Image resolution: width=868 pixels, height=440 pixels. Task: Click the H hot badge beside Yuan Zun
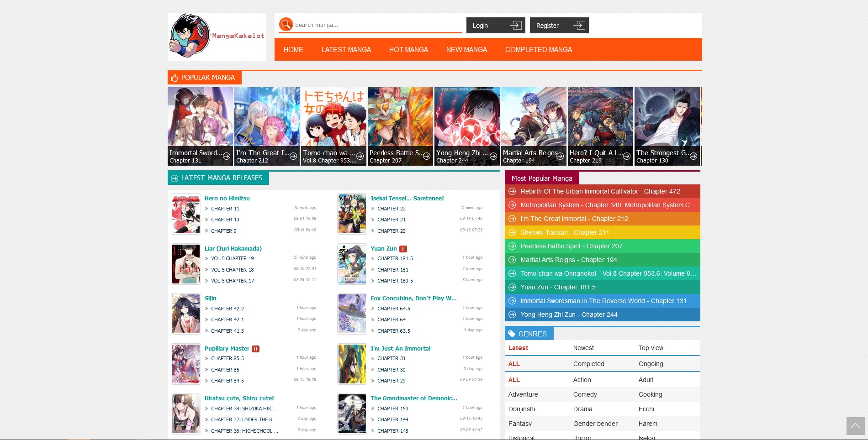coord(403,249)
